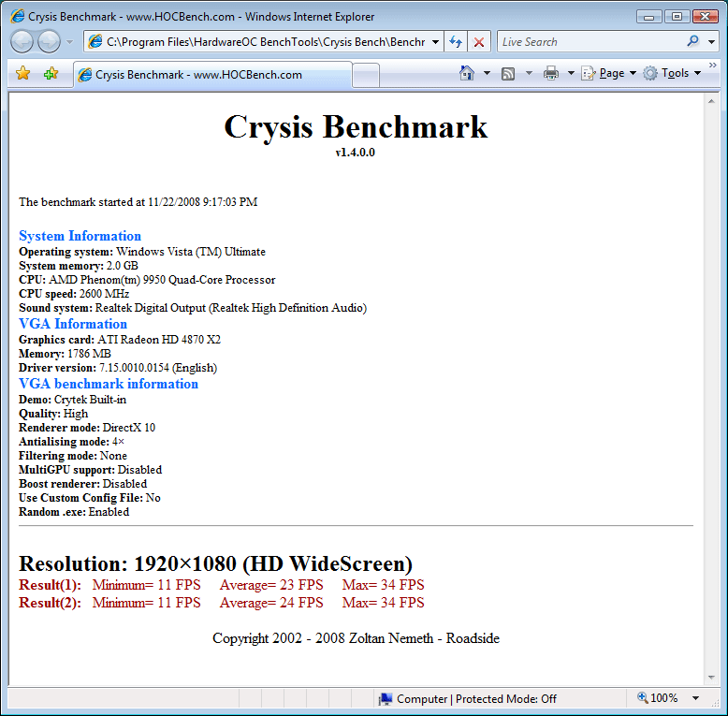This screenshot has width=728, height=716.
Task: Click the Result(2) row label
Action: pos(51,603)
